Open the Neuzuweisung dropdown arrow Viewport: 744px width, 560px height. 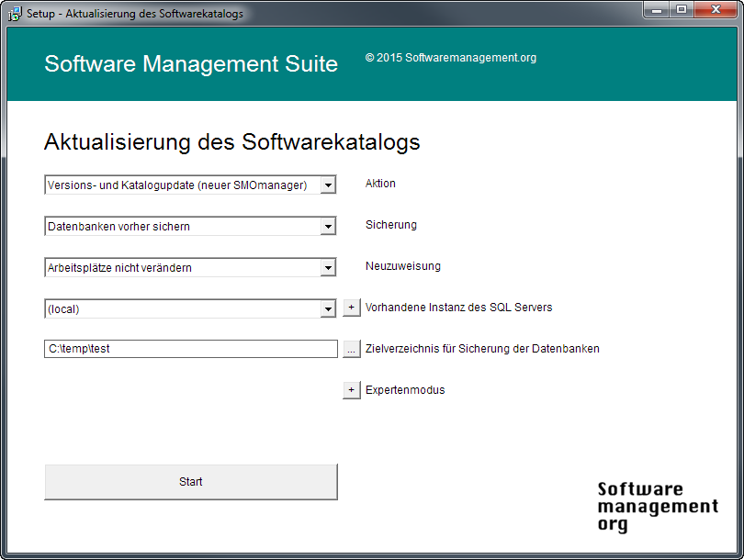(328, 268)
